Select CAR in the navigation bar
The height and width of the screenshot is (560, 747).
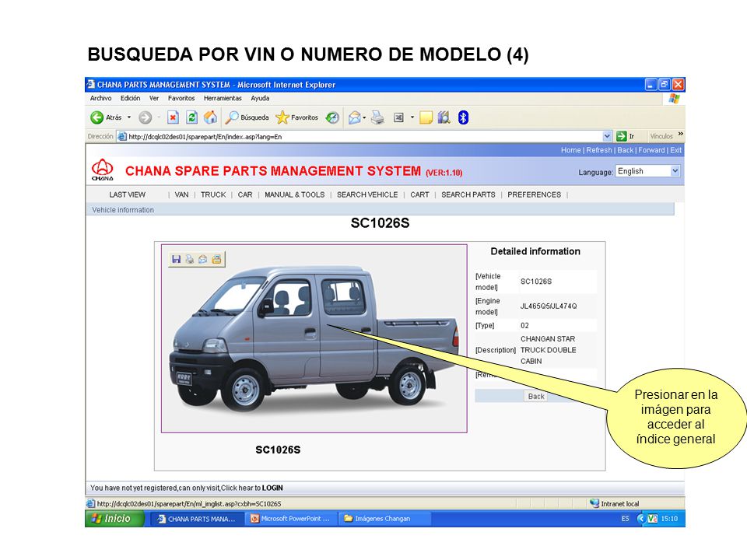[x=245, y=194]
